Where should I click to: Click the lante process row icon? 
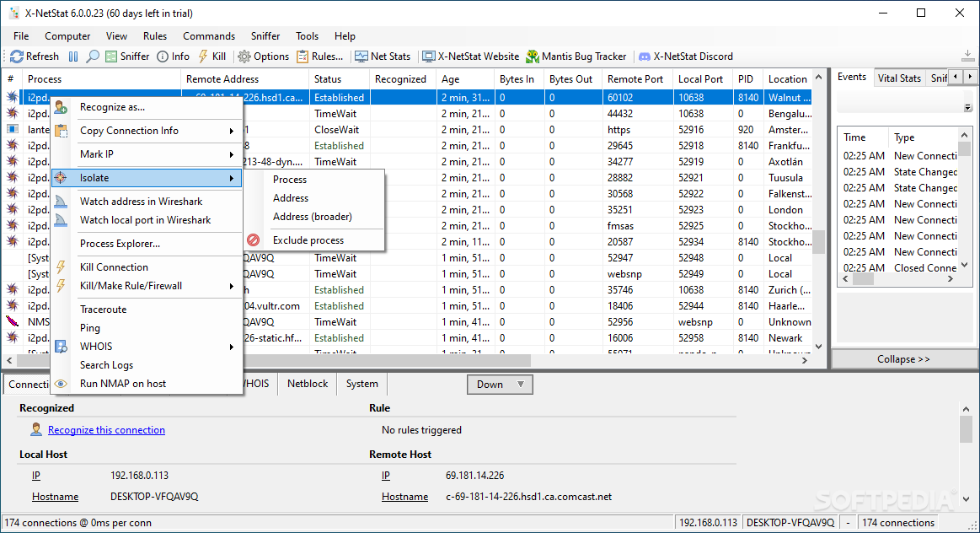[12, 130]
